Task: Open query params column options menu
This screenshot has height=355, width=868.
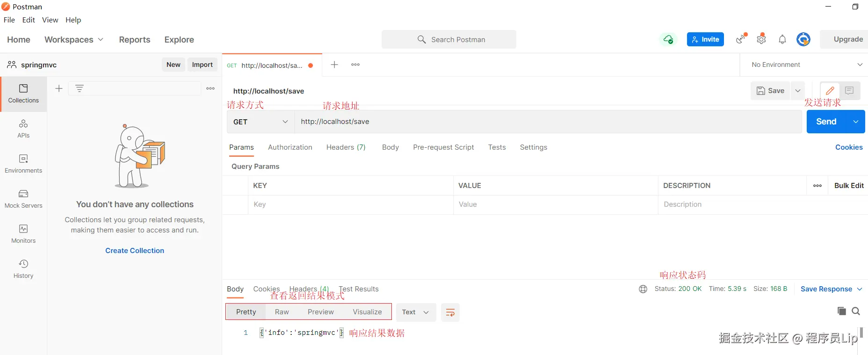Action: [x=817, y=186]
